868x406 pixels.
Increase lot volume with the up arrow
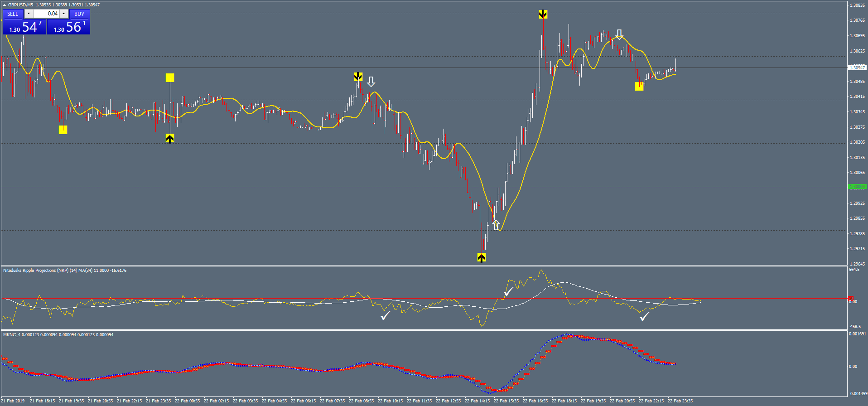(64, 14)
